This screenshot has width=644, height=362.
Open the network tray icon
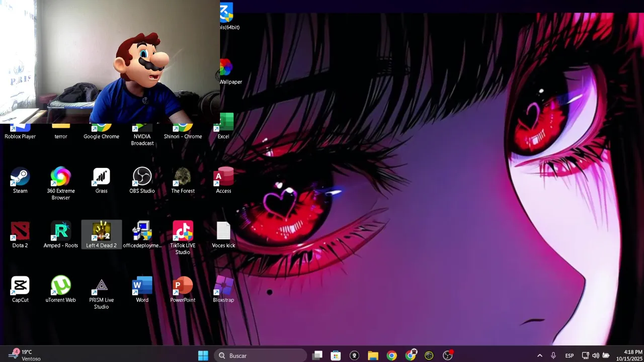586,355
